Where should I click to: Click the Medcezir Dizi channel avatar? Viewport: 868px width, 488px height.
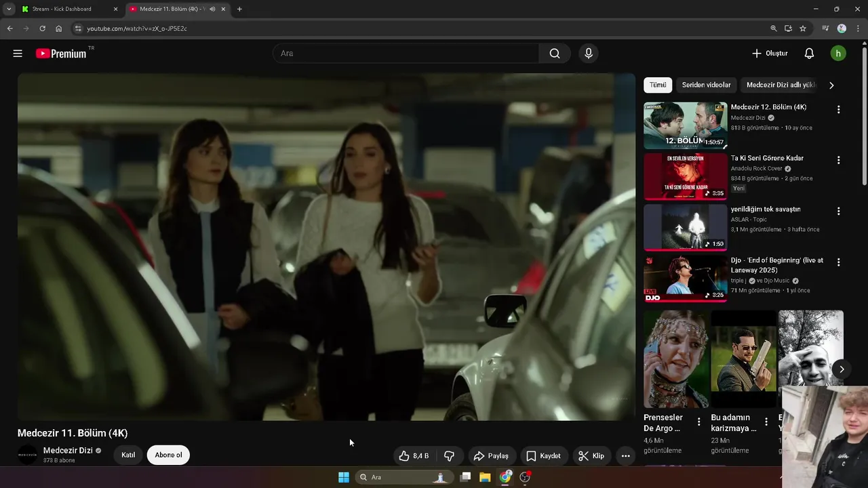pos(28,455)
